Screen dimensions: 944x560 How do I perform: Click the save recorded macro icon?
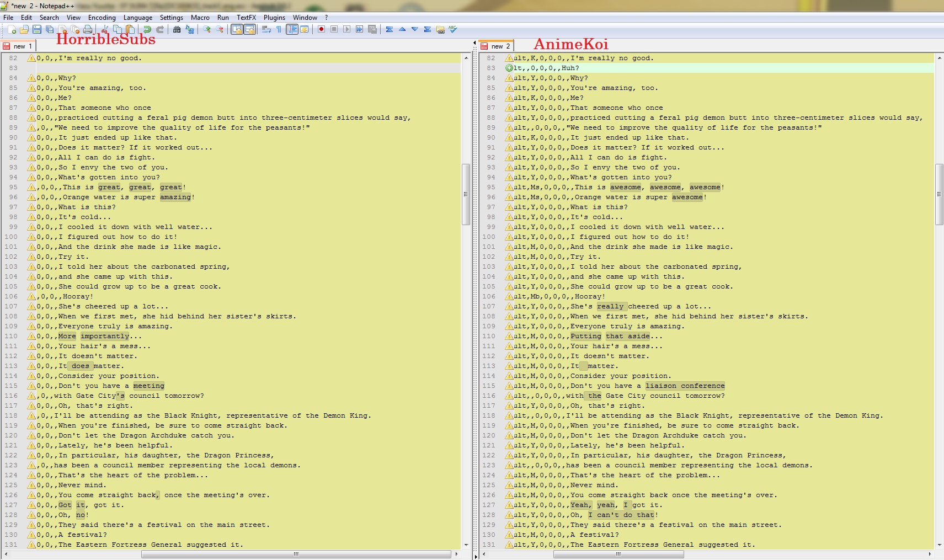click(372, 29)
